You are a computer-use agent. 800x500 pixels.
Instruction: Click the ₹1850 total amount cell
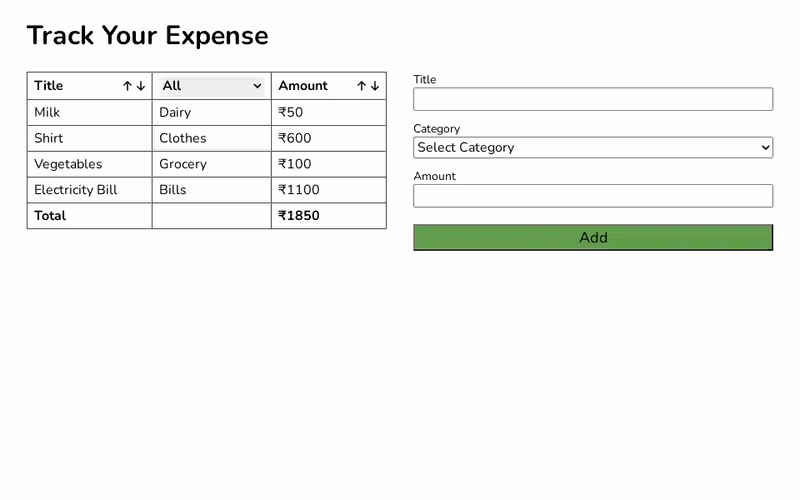299,216
